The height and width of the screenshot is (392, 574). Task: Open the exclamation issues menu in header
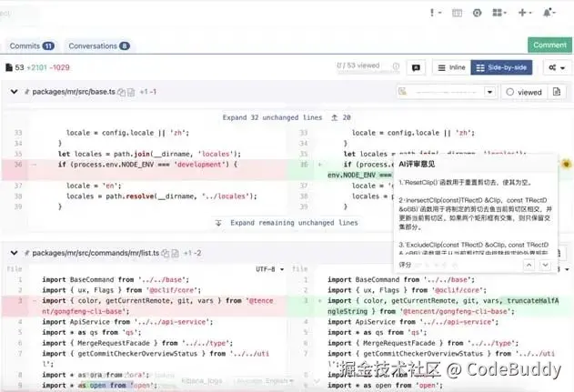(x=435, y=13)
